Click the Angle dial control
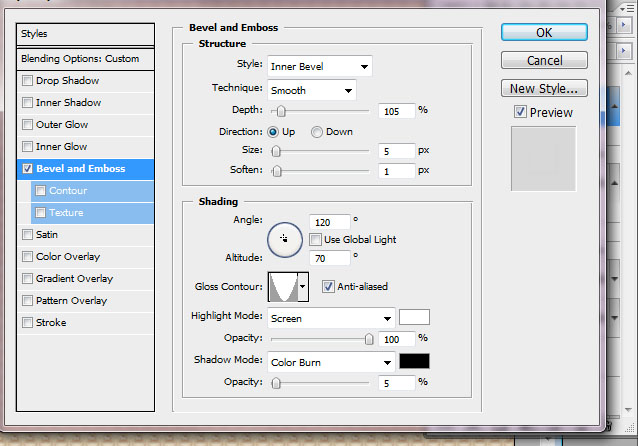The width and height of the screenshot is (638, 446). (284, 238)
